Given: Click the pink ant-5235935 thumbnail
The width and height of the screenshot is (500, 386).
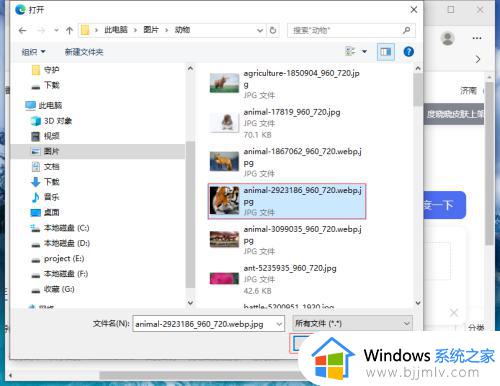Looking at the screenshot, I should pos(224,279).
